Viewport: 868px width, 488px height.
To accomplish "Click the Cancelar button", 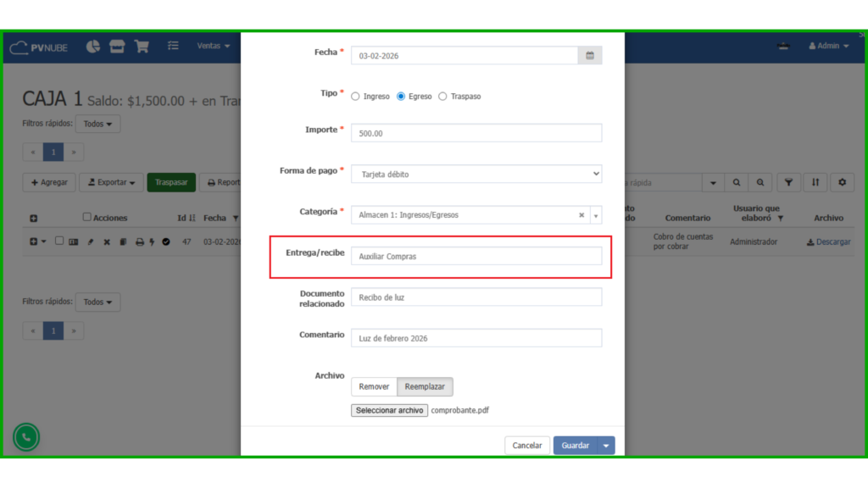I will (x=526, y=446).
